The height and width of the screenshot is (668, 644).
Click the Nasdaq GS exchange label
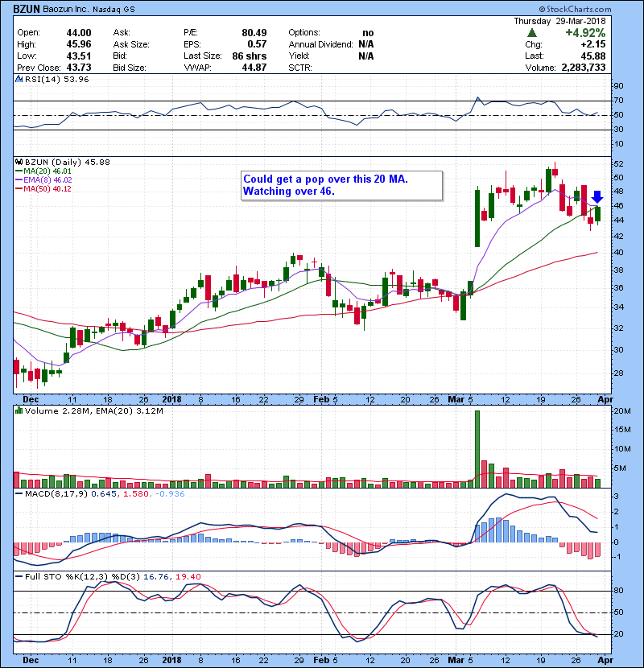pos(114,10)
